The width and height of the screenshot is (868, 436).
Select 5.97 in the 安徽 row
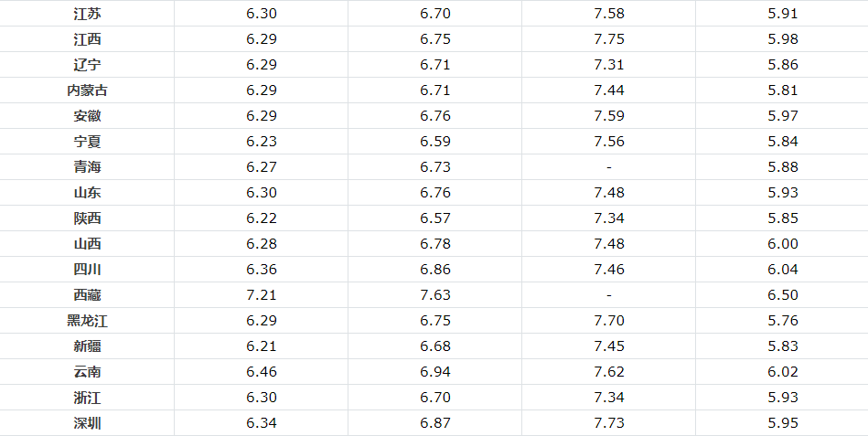pyautogui.click(x=783, y=116)
